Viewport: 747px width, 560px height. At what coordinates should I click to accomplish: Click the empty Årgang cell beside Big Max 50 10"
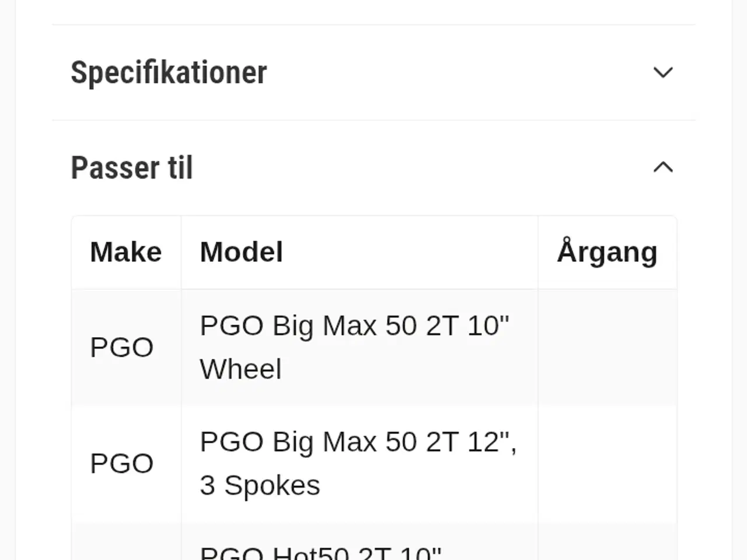[608, 346]
